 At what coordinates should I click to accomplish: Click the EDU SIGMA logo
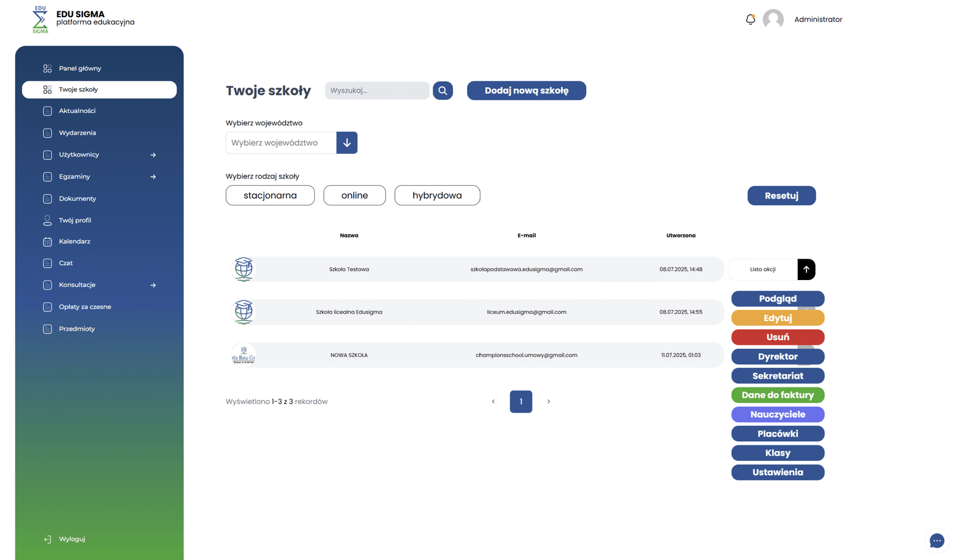tap(40, 20)
